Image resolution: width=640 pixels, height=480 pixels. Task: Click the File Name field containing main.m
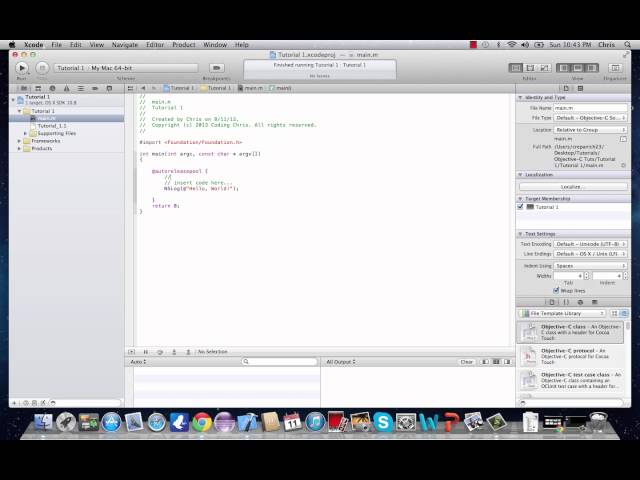590,108
